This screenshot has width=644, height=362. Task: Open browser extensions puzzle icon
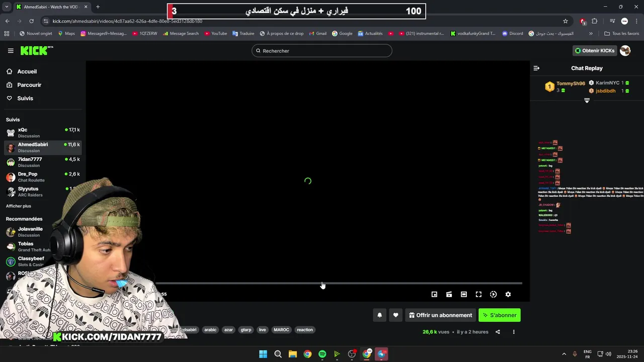(x=595, y=21)
